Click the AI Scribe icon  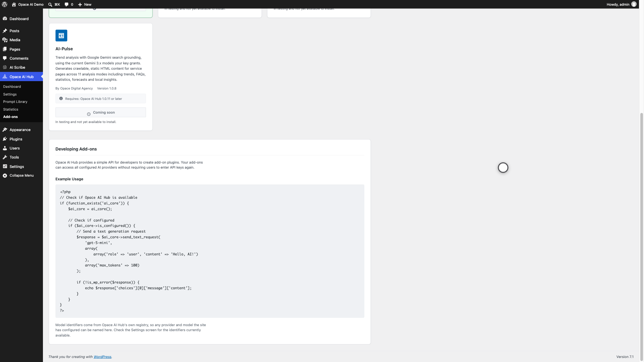[x=5, y=67]
